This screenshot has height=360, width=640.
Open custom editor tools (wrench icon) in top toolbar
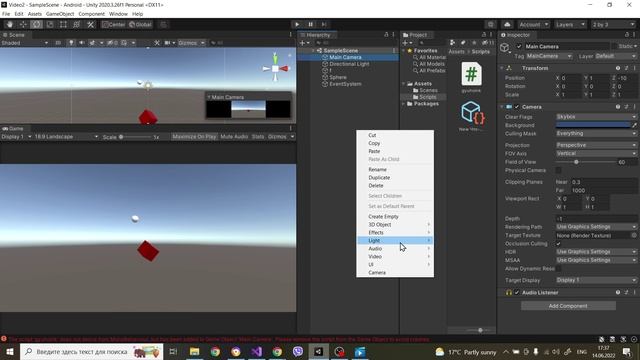coord(91,24)
